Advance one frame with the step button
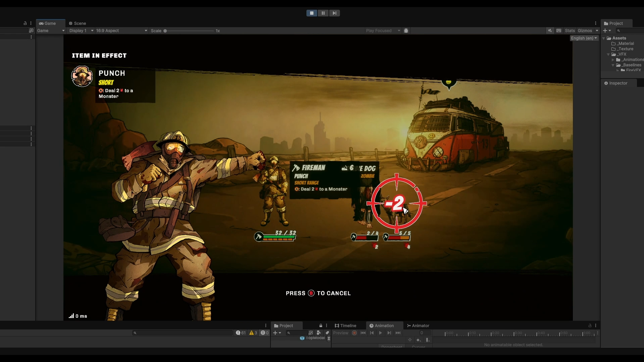644x362 pixels. (334, 13)
